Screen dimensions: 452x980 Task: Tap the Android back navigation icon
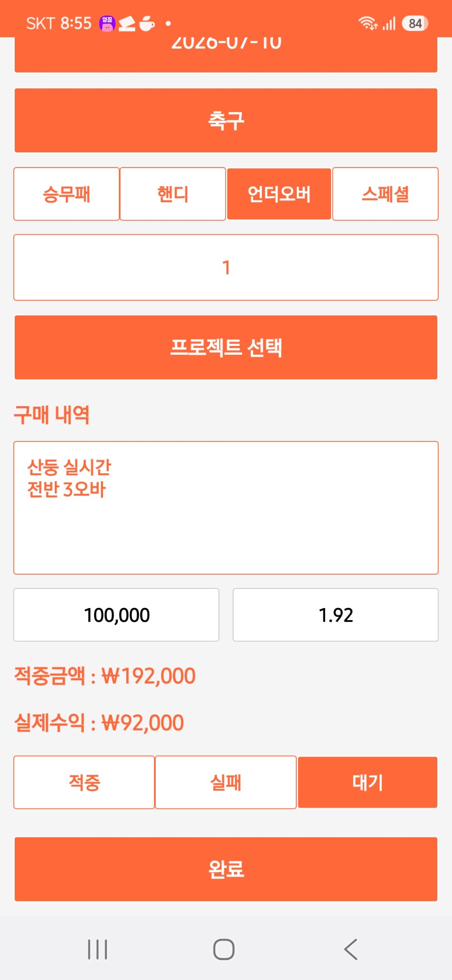click(351, 949)
